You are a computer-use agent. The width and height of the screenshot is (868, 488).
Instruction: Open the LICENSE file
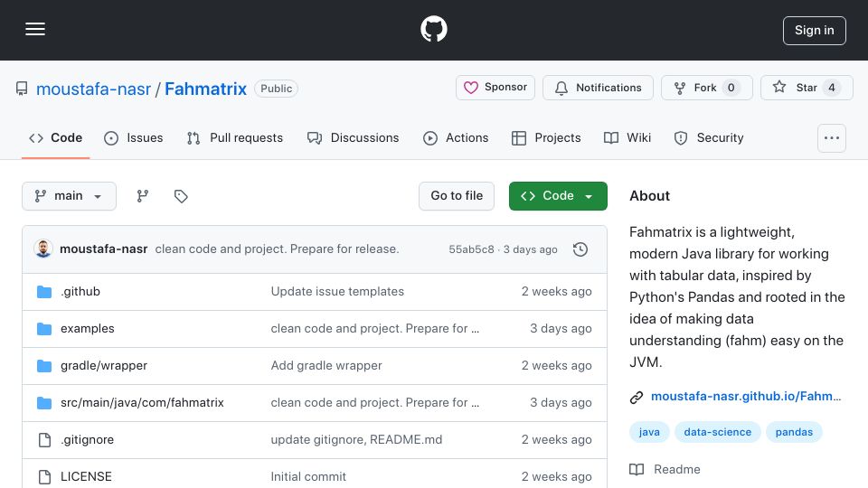click(x=86, y=477)
